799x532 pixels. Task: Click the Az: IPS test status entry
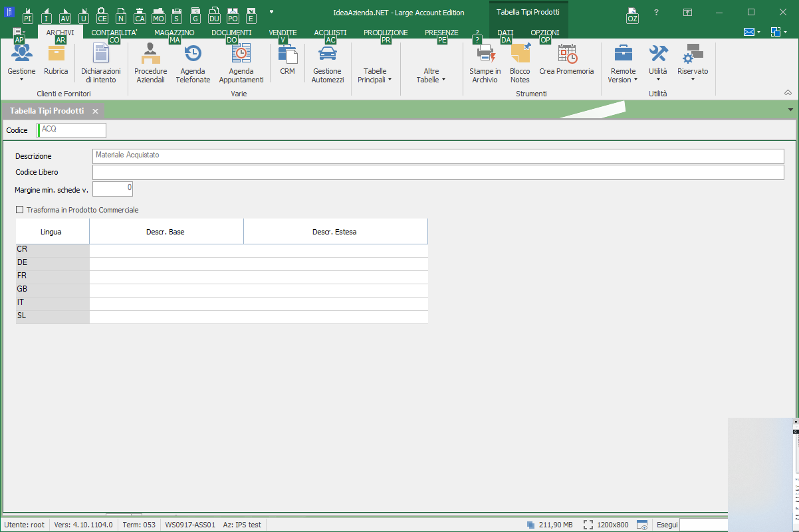tap(242, 525)
